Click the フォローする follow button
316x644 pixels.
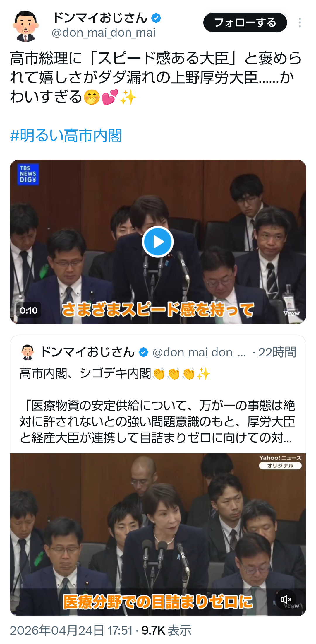click(245, 23)
